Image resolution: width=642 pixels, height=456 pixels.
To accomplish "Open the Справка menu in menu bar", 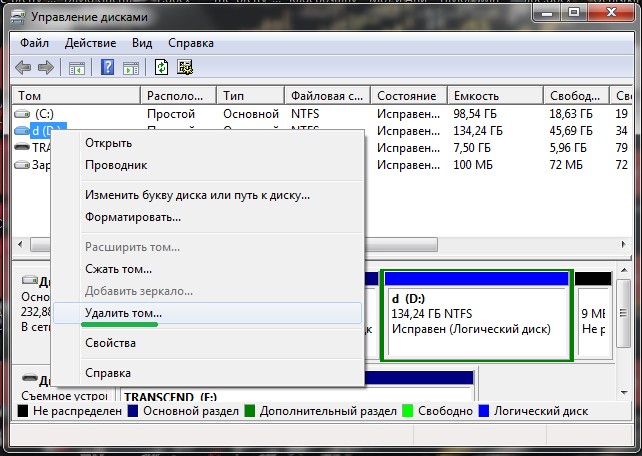I will click(x=191, y=43).
